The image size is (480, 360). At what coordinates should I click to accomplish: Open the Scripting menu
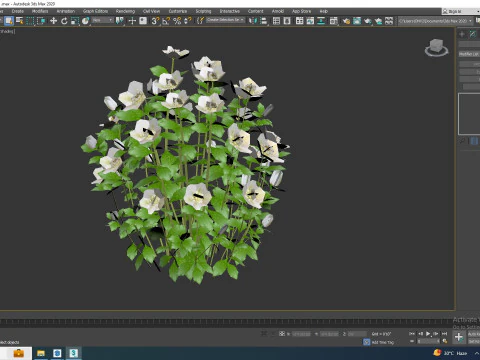[203, 11]
